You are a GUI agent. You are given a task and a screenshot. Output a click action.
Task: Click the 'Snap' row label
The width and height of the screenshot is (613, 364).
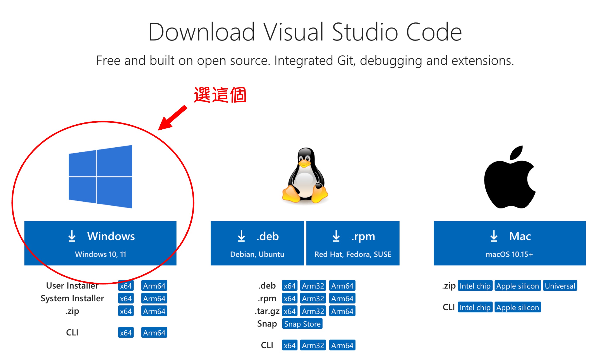(267, 324)
